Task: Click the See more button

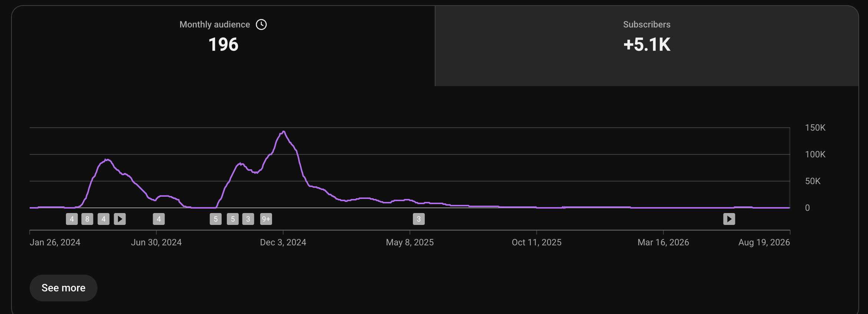Action: tap(63, 288)
